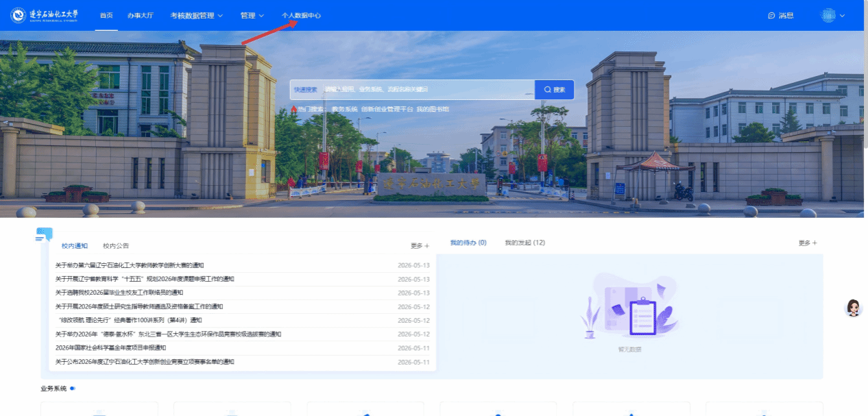Click the magnifier 搜索 search button

tap(554, 90)
